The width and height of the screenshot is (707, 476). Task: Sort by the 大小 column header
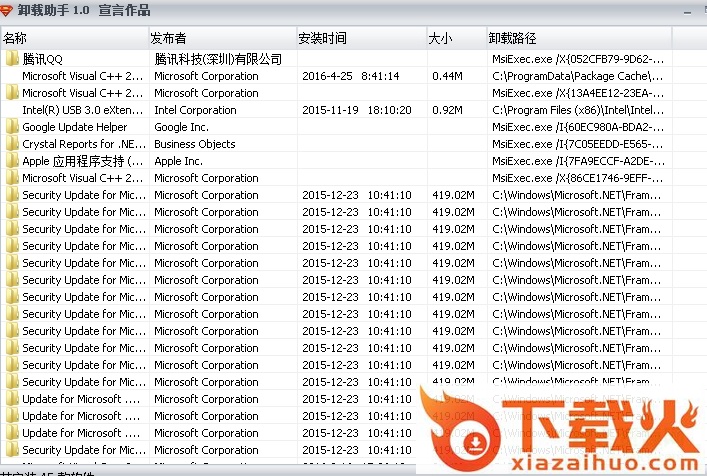coord(456,38)
